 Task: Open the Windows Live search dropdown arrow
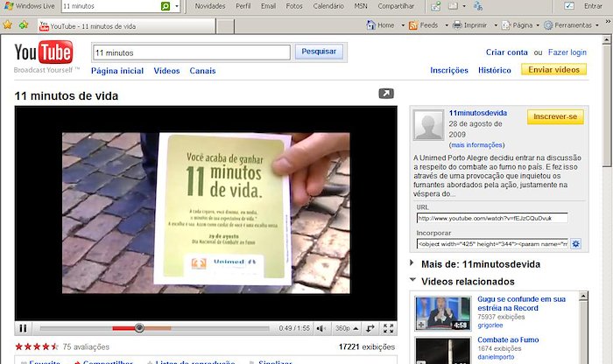(x=177, y=6)
